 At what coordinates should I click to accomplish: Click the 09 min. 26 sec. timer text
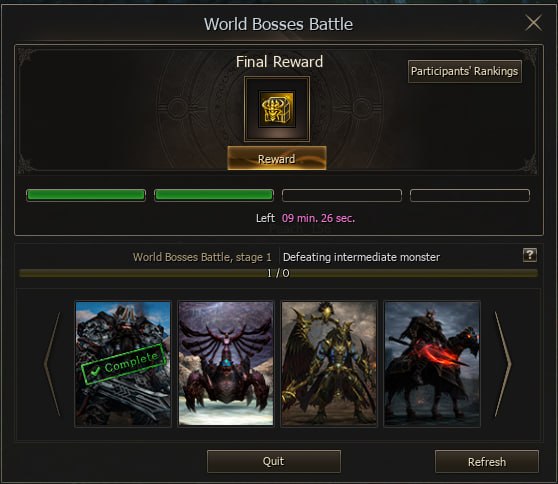(x=319, y=218)
